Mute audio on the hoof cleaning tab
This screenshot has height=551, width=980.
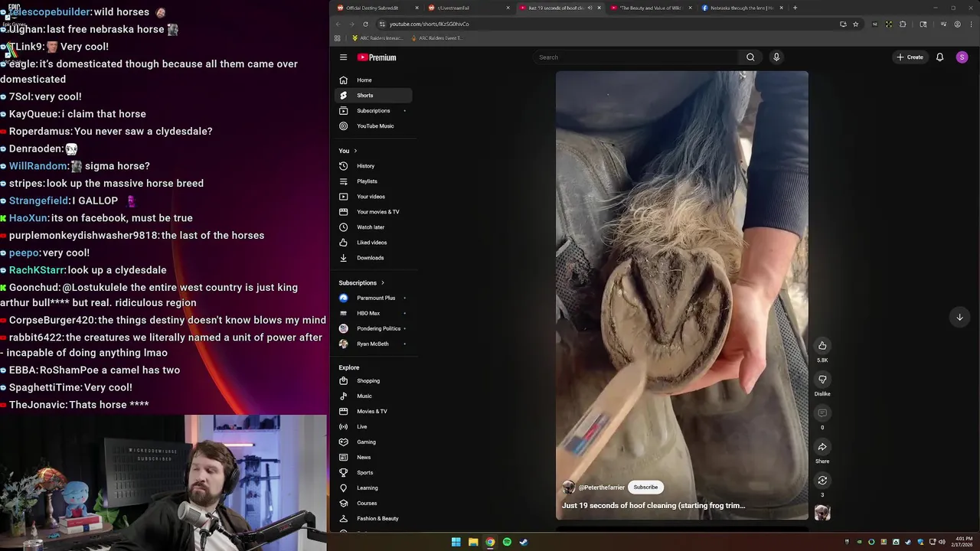tap(590, 8)
